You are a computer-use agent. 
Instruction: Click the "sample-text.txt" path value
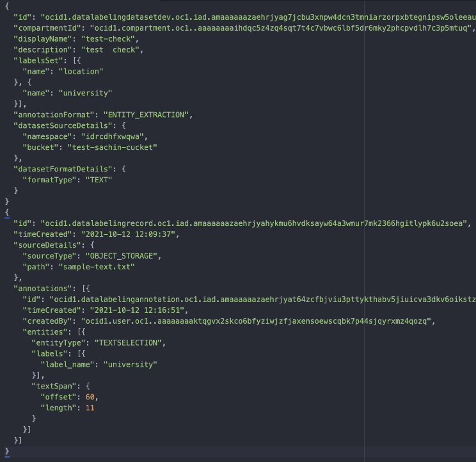[97, 267]
